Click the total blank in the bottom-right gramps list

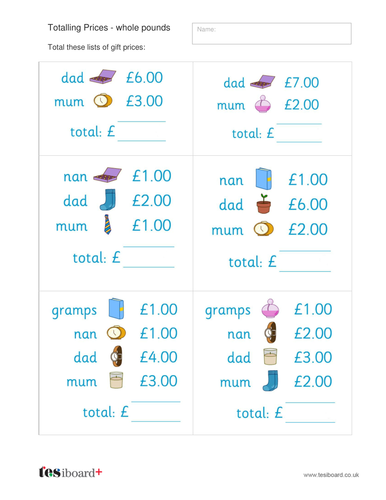pos(310,412)
